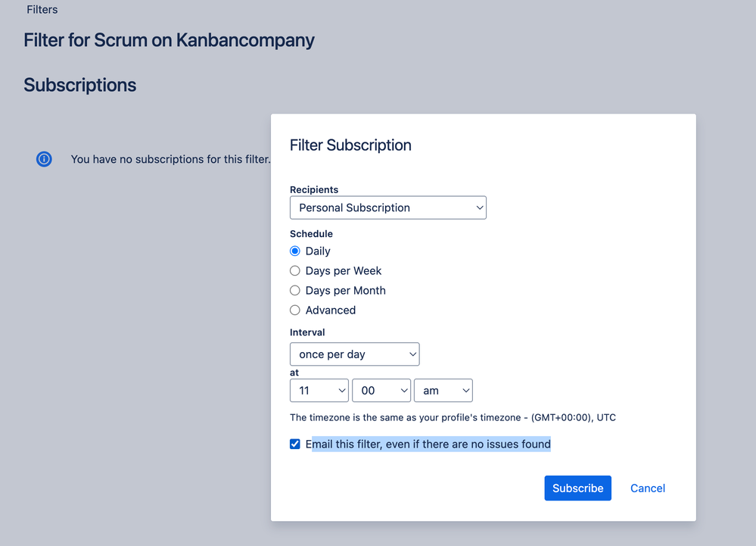The width and height of the screenshot is (756, 546).
Task: Click the Filter for Scrum on Kanbancompany heading
Action: (x=169, y=40)
